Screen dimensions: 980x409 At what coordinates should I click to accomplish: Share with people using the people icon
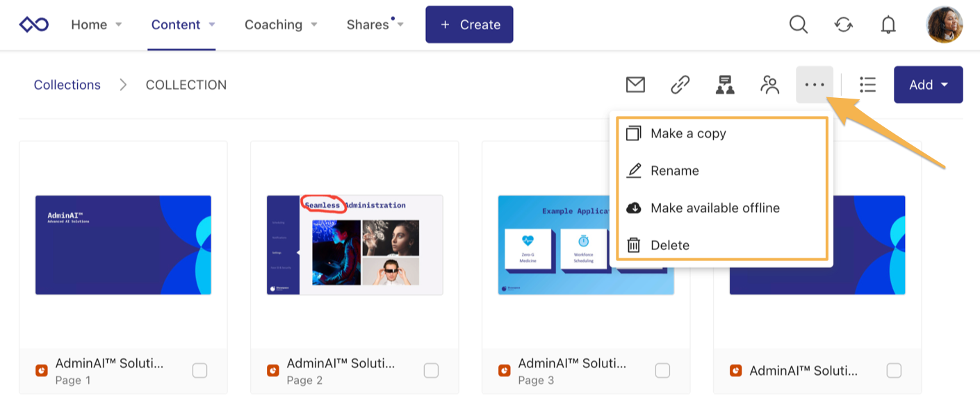coord(769,85)
